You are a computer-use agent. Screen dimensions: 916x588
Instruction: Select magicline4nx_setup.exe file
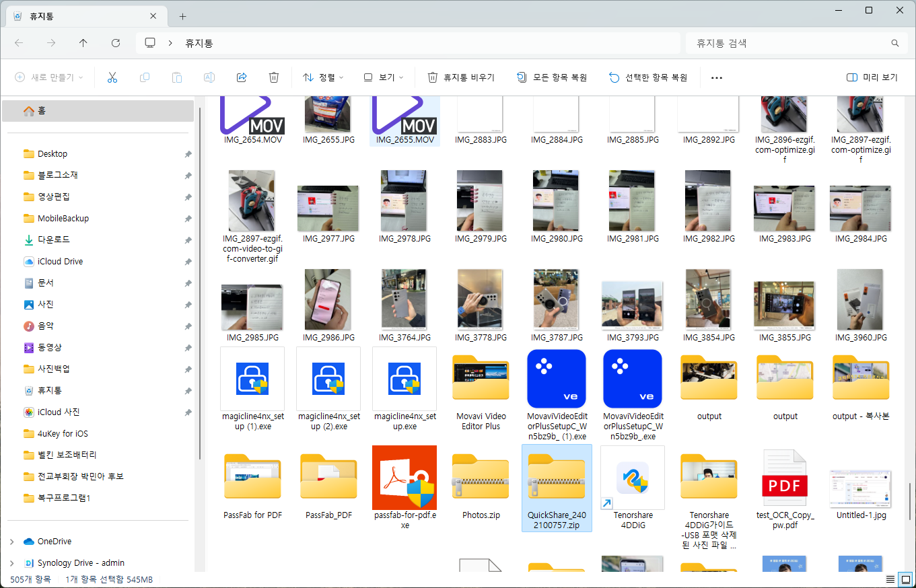[405, 390]
